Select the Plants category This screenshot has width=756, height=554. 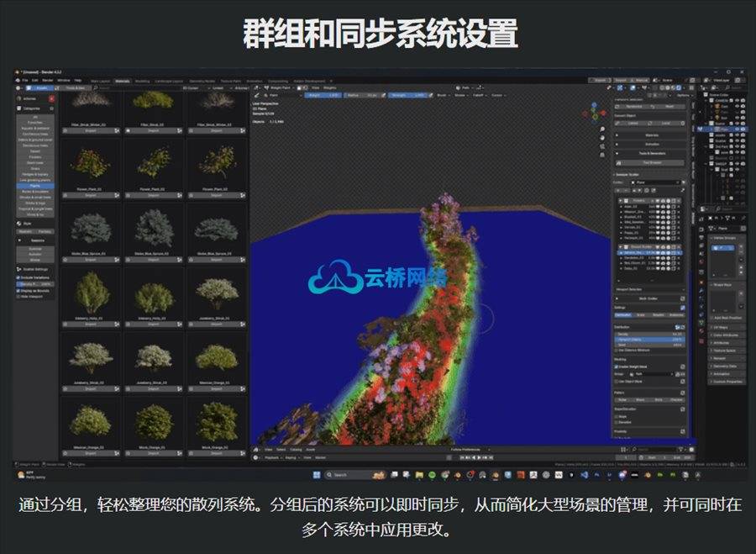coord(35,183)
